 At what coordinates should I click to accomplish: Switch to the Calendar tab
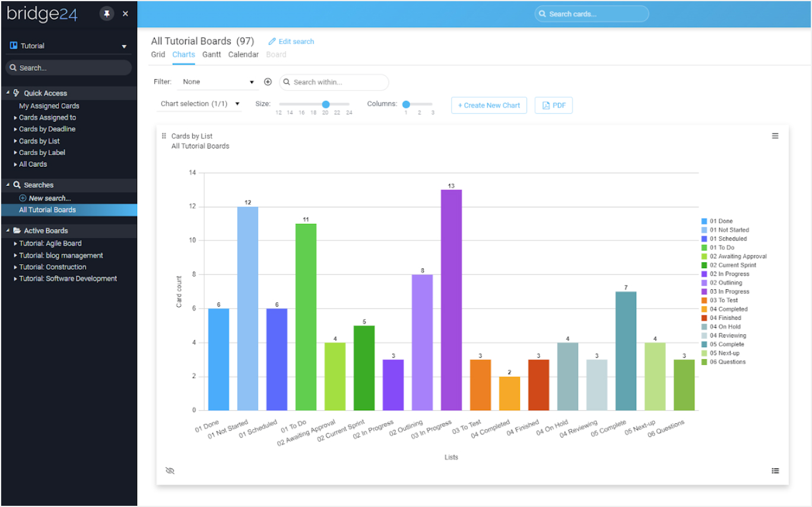tap(243, 55)
